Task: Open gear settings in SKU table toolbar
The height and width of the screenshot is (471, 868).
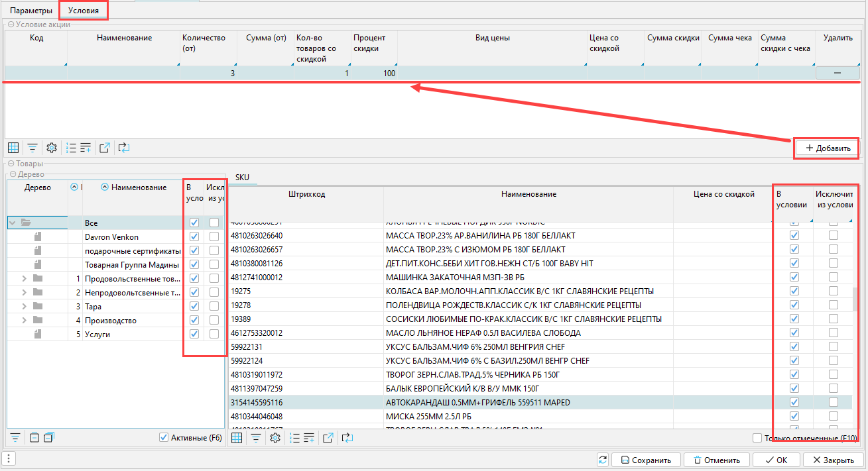Action: point(275,438)
